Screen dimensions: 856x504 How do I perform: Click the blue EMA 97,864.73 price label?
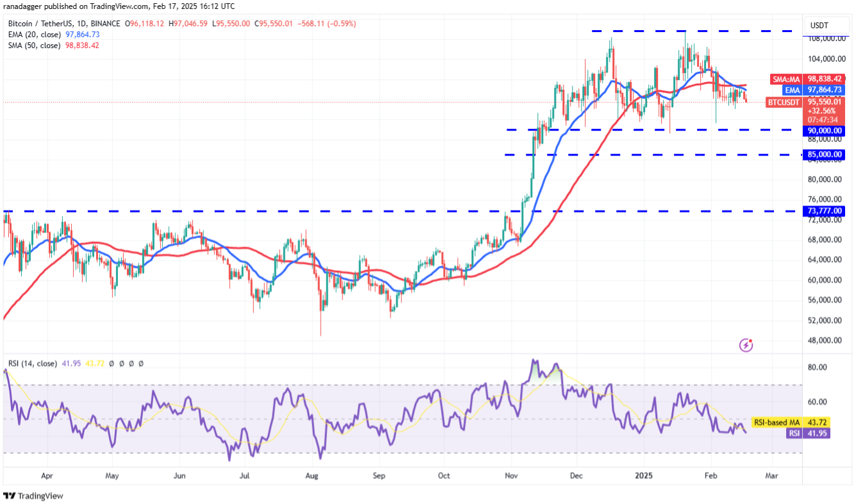point(813,90)
